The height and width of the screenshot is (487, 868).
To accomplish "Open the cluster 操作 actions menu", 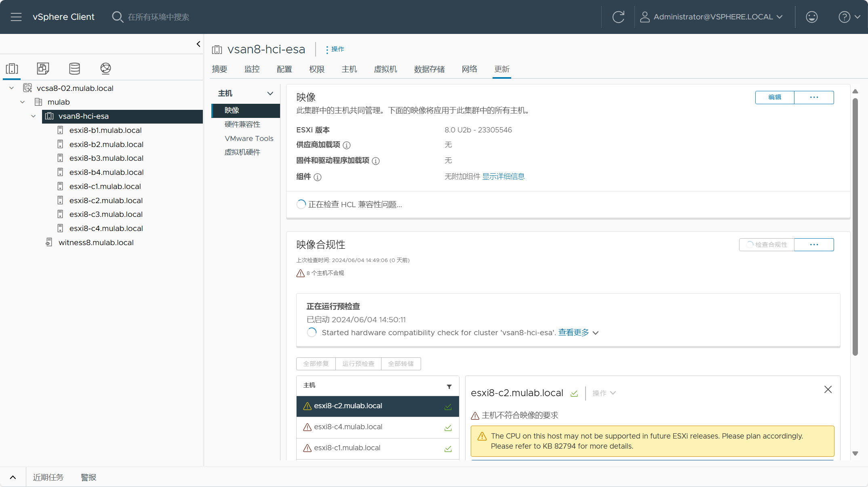I will 335,49.
